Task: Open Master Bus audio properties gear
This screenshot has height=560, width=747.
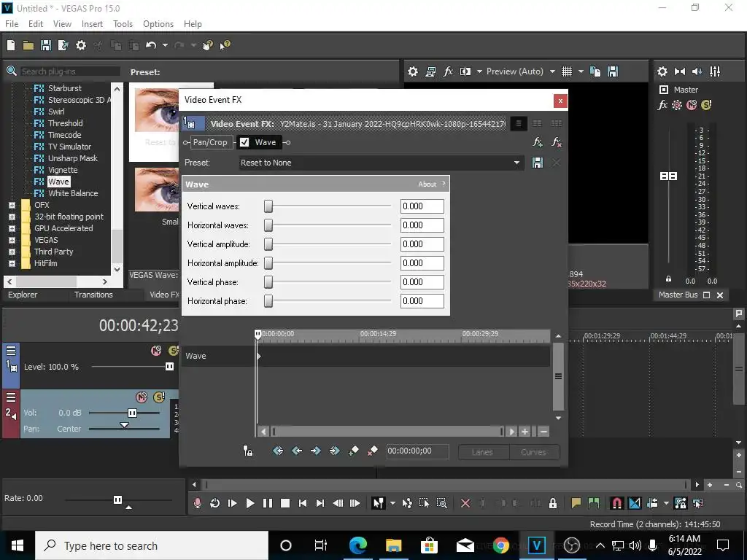Action: pos(662,71)
